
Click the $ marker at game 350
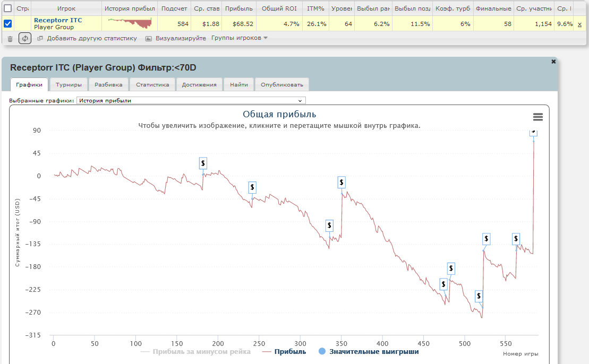341,183
